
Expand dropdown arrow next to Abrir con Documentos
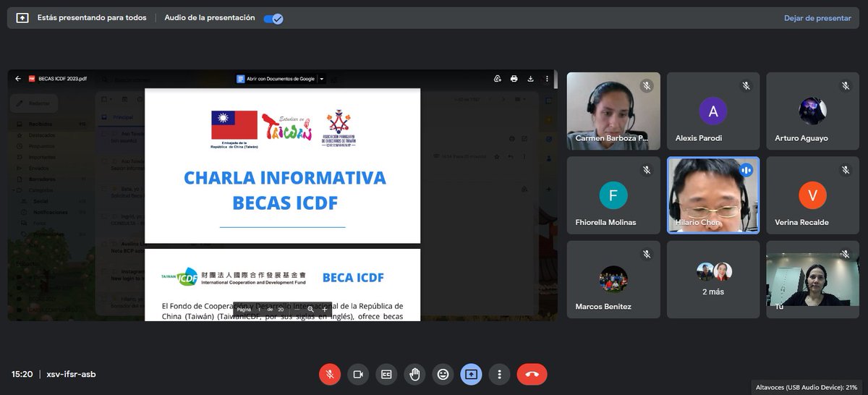(322, 79)
